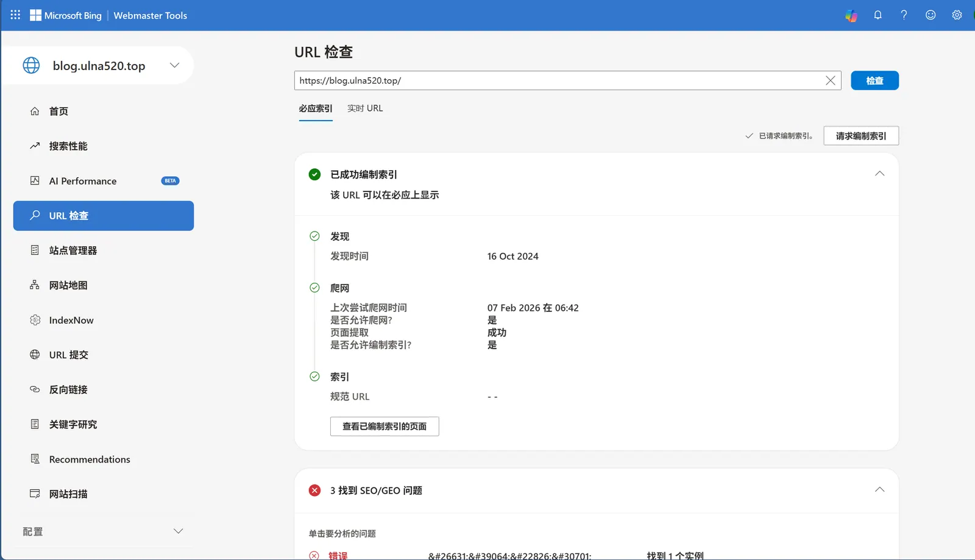Click the Microsoft Bing logo
Image resolution: width=975 pixels, height=560 pixels.
66,15
